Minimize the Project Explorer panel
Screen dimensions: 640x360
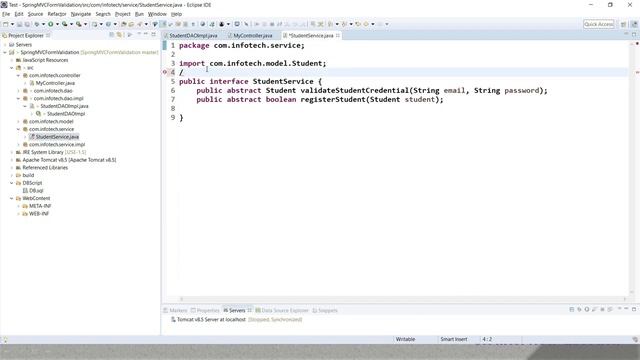[x=146, y=34]
